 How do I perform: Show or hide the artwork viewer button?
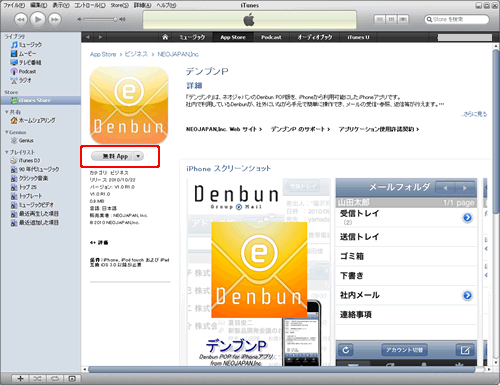click(72, 379)
